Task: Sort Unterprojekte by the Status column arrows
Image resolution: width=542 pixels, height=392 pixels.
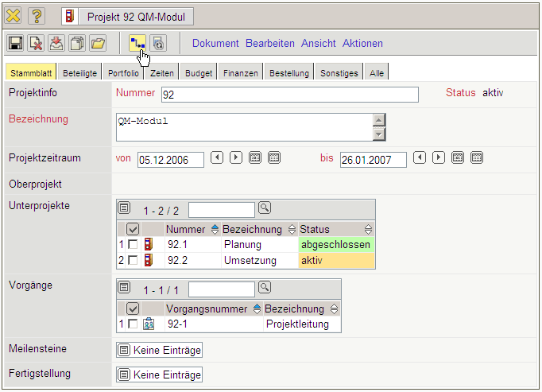Action: point(368,229)
